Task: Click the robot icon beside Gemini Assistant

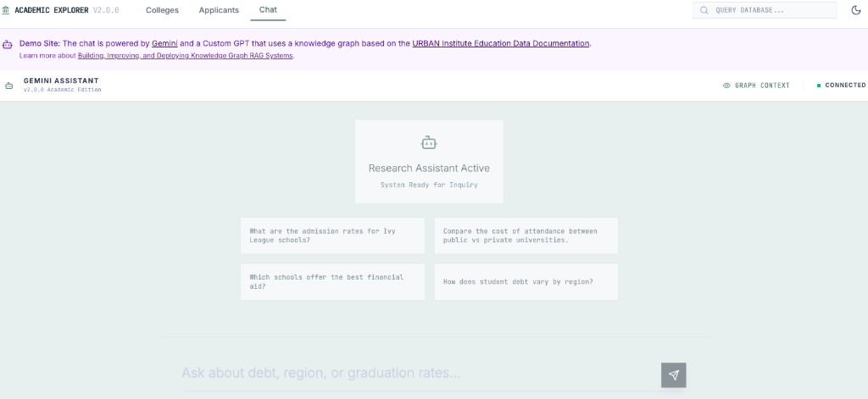Action: pos(8,86)
